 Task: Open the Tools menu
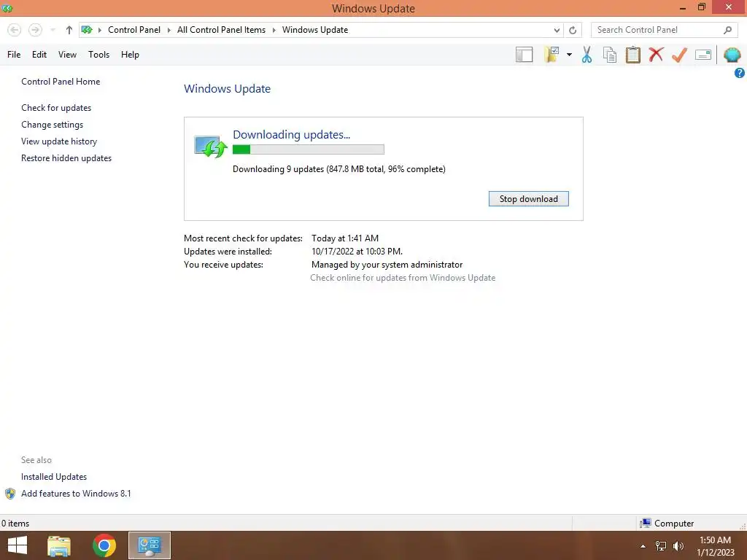point(98,54)
